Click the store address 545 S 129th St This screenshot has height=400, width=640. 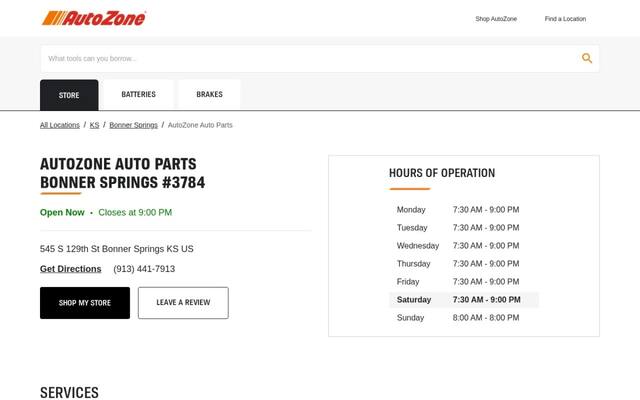(117, 249)
